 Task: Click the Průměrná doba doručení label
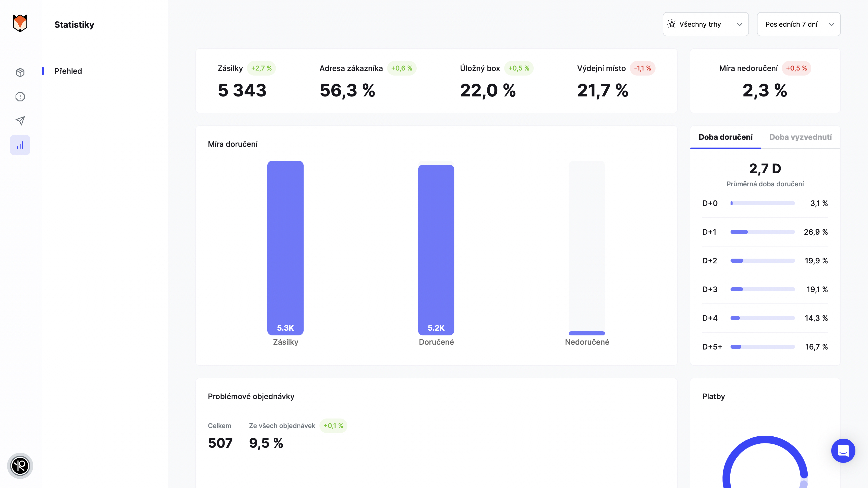click(x=765, y=184)
